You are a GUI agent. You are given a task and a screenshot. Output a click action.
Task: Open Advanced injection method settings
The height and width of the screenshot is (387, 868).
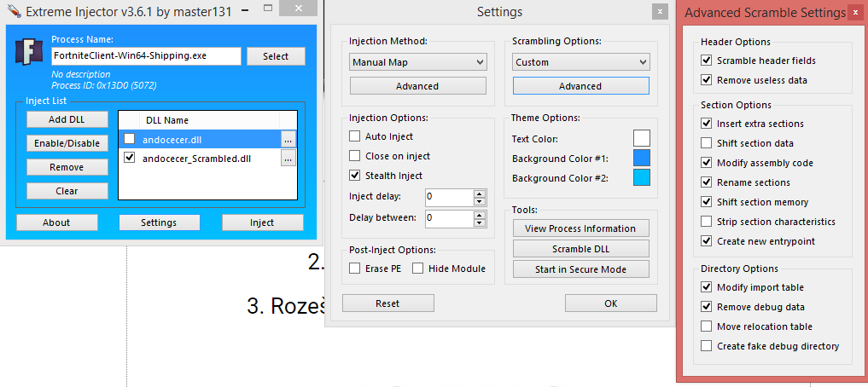click(418, 86)
